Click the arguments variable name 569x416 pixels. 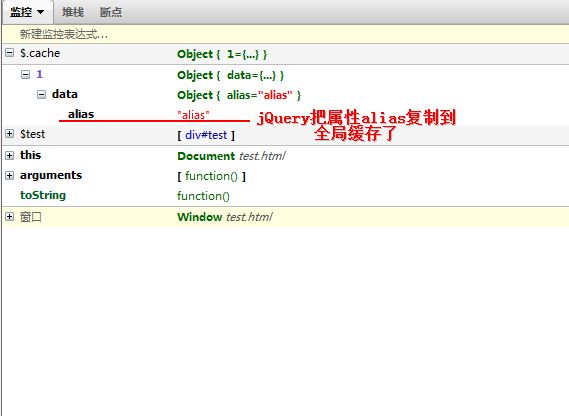[51, 176]
